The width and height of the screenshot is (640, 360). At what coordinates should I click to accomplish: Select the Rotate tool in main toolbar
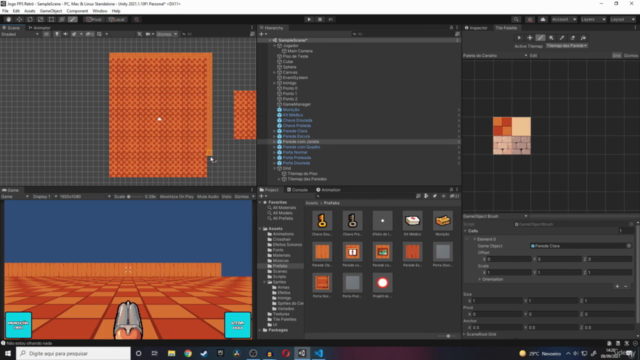click(30, 19)
